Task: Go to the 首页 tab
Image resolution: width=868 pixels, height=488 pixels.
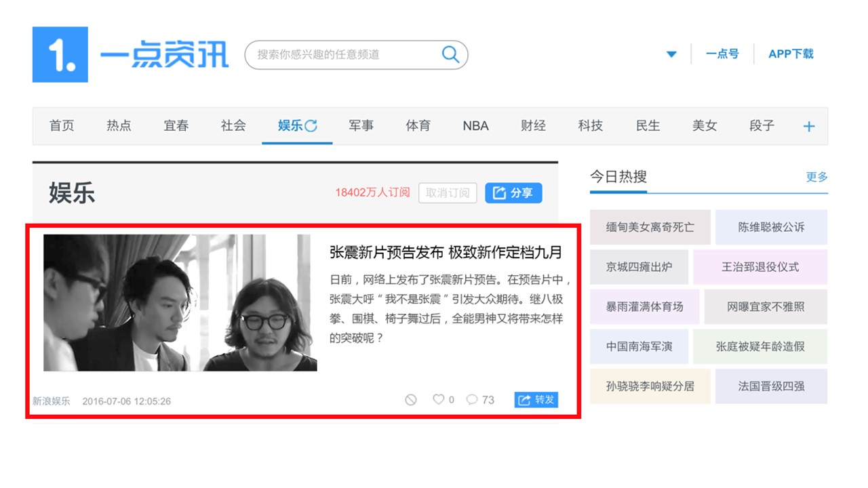Action: click(62, 125)
